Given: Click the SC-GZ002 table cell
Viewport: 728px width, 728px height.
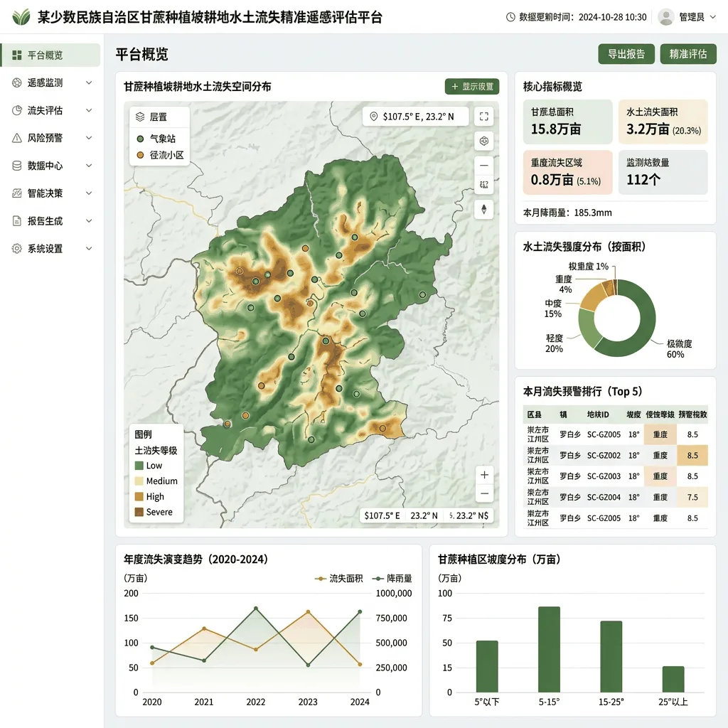Looking at the screenshot, I should coord(604,456).
